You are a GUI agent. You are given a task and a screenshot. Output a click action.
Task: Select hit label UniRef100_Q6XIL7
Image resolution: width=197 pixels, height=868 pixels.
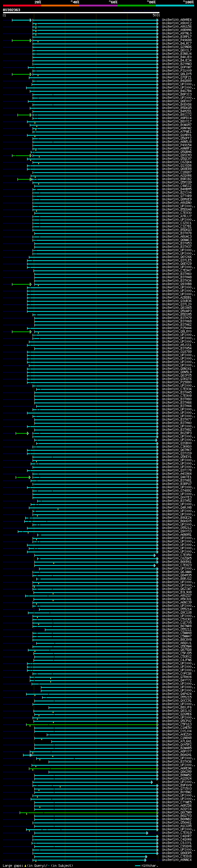click(x=176, y=50)
